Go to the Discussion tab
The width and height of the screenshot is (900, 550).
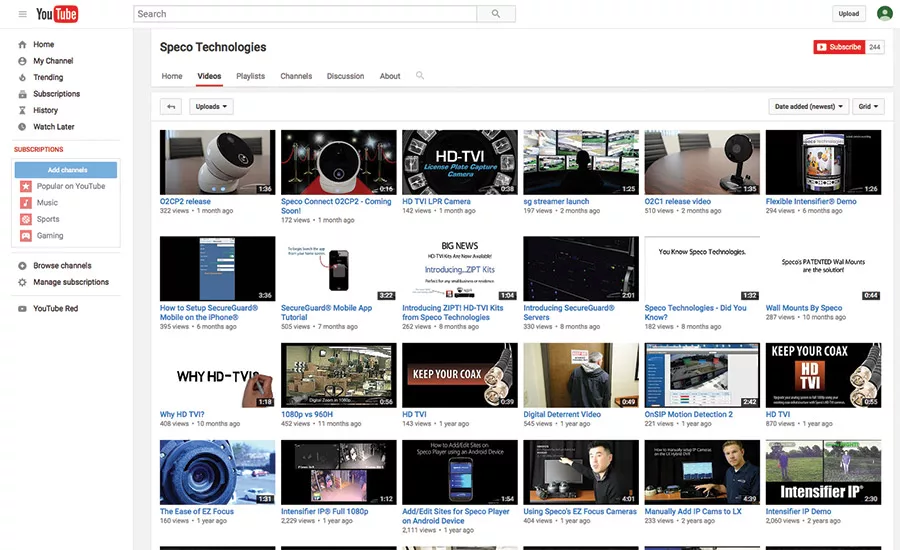point(346,76)
